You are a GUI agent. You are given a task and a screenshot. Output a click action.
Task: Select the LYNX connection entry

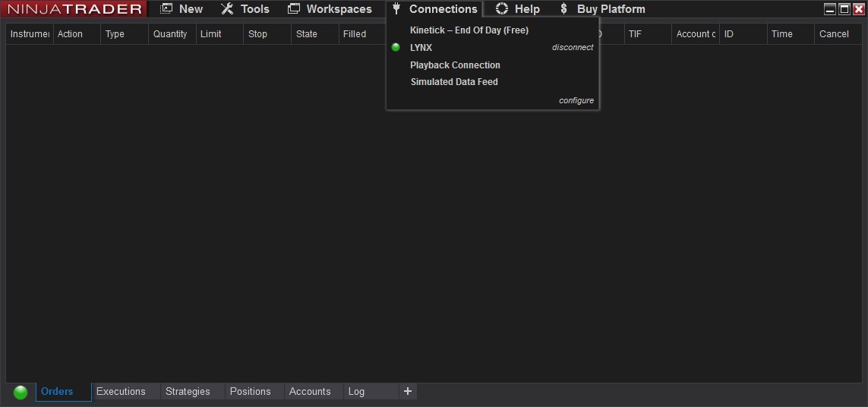[x=421, y=48]
